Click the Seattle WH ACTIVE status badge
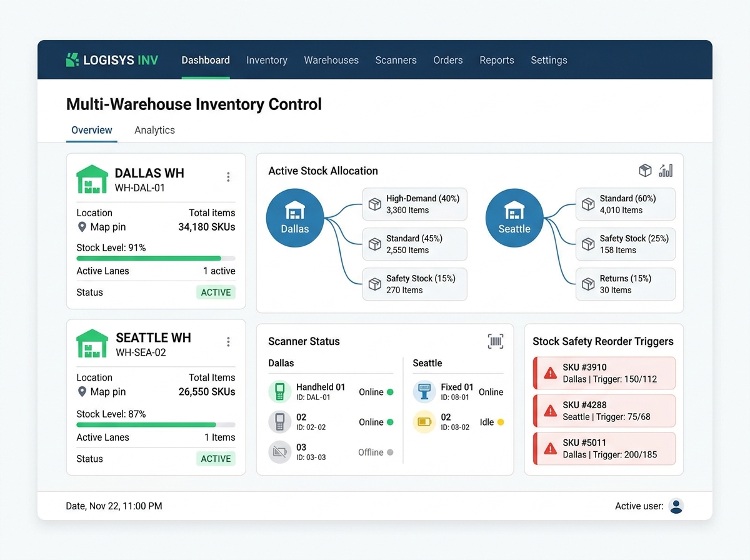The height and width of the screenshot is (560, 750). point(216,459)
